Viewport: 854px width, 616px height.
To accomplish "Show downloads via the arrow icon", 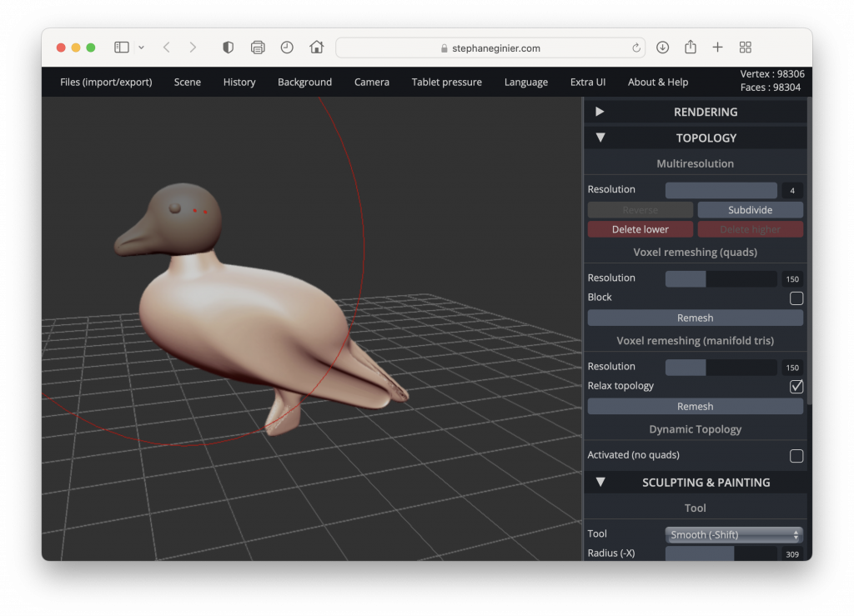I will (x=662, y=48).
